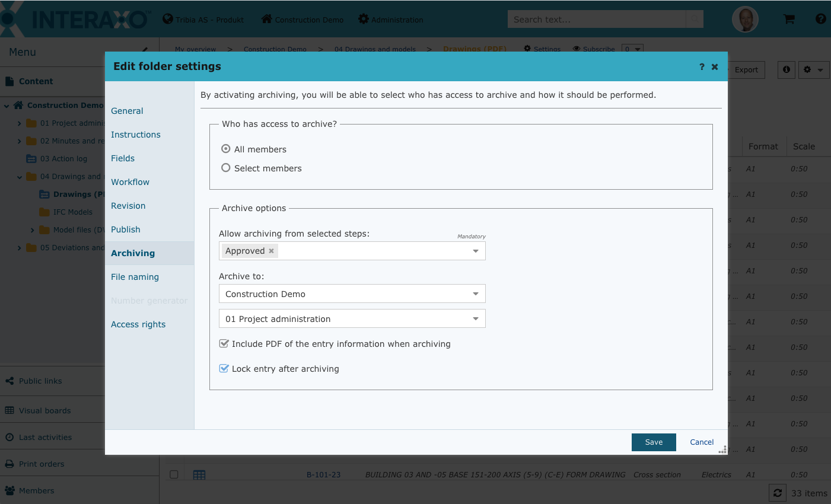Screen dimensions: 831x504
Task: Click the search magnifier icon
Action: (695, 20)
